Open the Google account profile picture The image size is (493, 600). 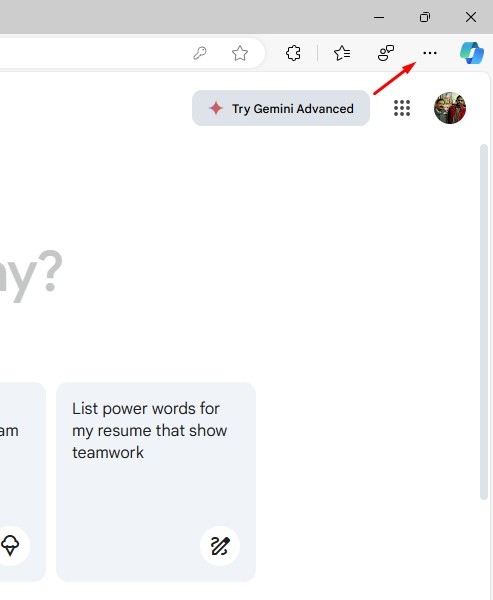pyautogui.click(x=450, y=108)
